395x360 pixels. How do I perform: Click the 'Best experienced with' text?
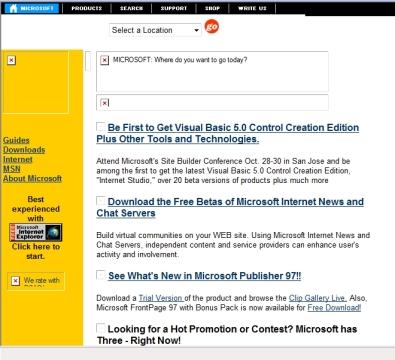tap(36, 209)
